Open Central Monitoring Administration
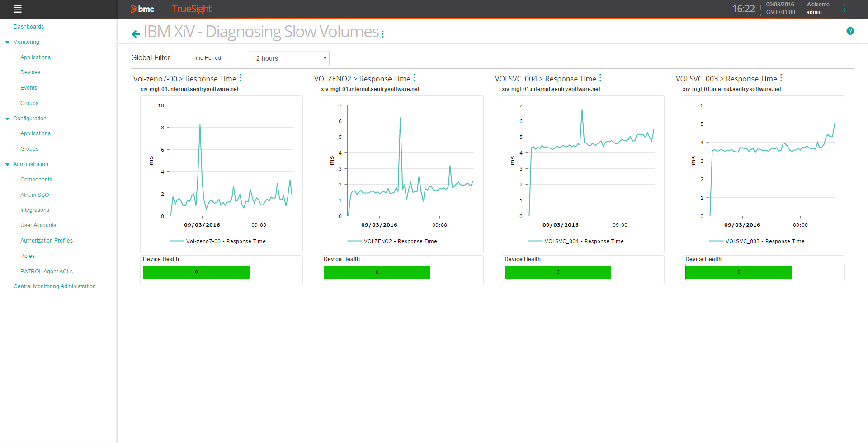 click(x=55, y=286)
